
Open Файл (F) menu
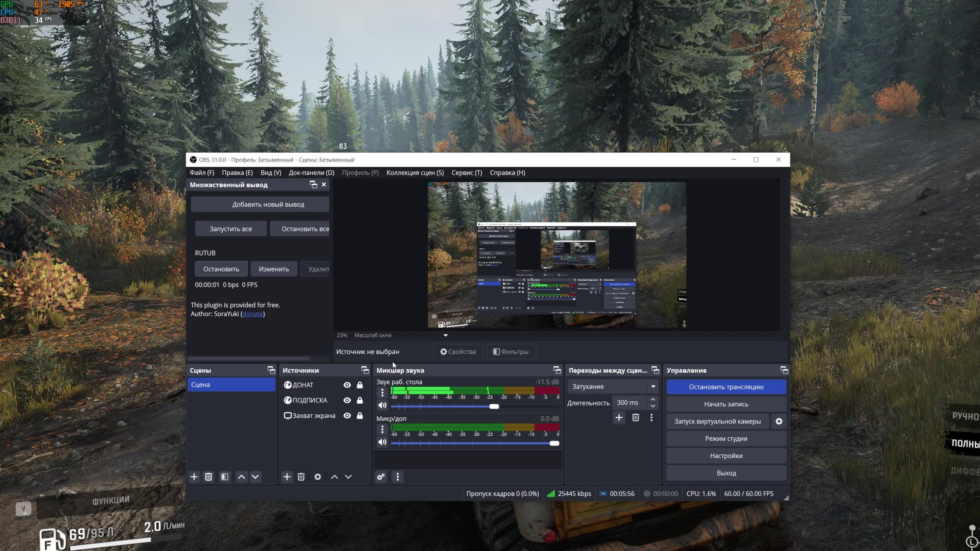click(x=202, y=173)
